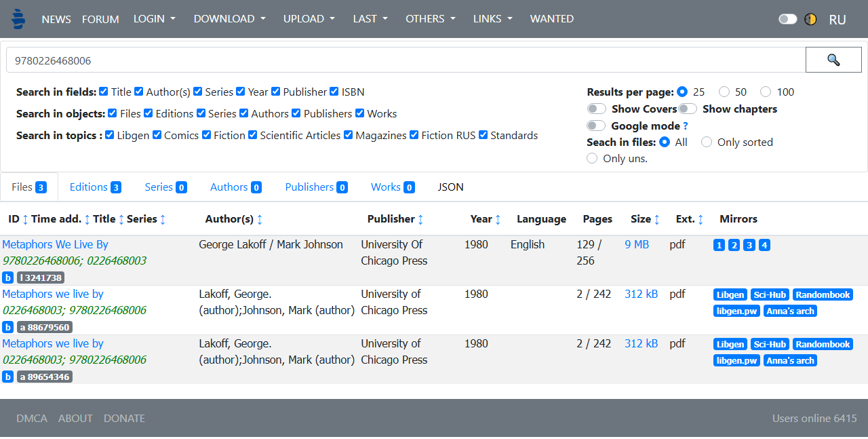Image resolution: width=868 pixels, height=439 pixels.
Task: Click 'b' badge next to a 89654346
Action: (x=7, y=377)
